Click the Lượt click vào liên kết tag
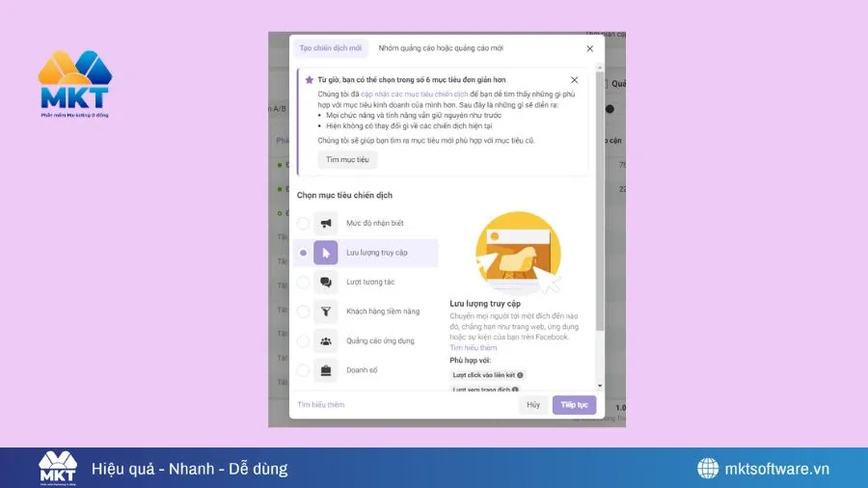Image resolution: width=868 pixels, height=488 pixels. [x=488, y=375]
